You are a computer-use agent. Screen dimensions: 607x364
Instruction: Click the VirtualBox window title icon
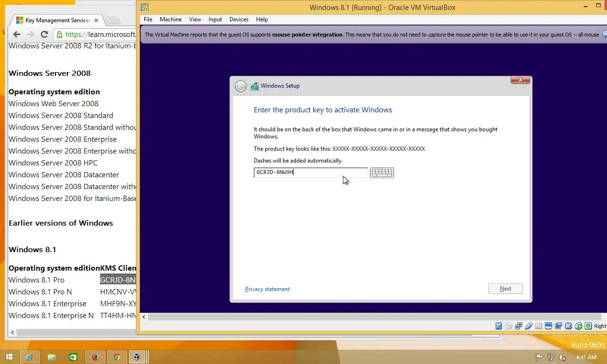[145, 7]
